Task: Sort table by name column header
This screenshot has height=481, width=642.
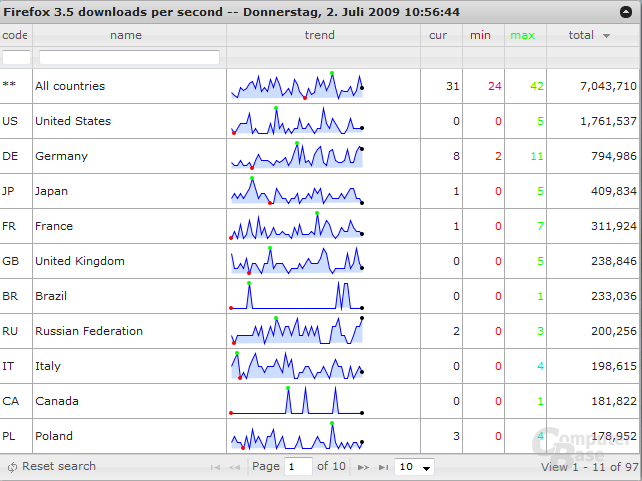Action: 126,35
